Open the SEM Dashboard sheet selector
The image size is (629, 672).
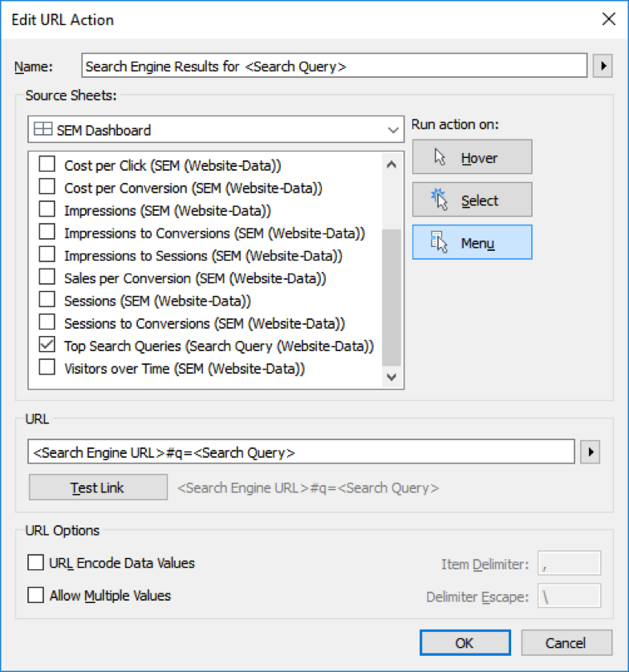[x=393, y=129]
